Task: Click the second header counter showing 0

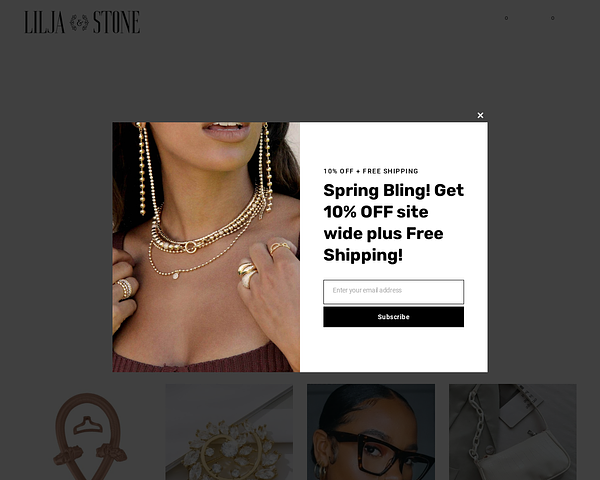Action: pyautogui.click(x=553, y=18)
